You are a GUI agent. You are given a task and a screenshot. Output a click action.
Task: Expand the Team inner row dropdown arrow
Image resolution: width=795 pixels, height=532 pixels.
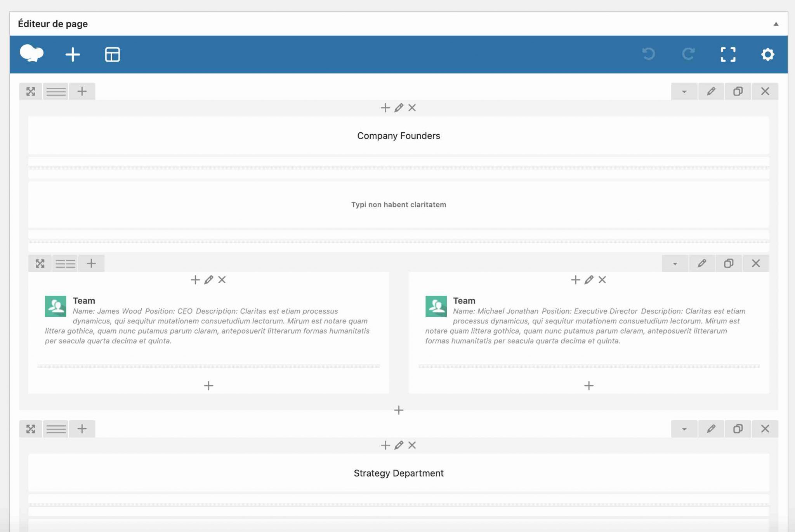(675, 264)
